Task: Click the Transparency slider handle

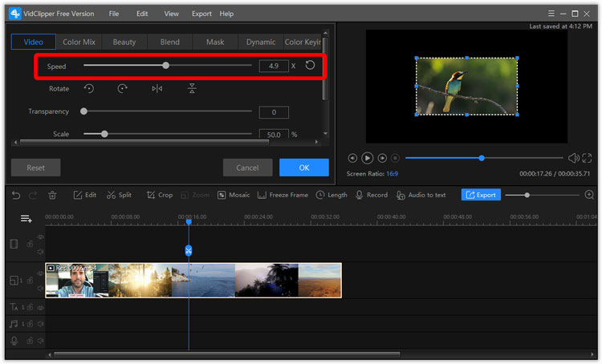Action: pyautogui.click(x=83, y=111)
